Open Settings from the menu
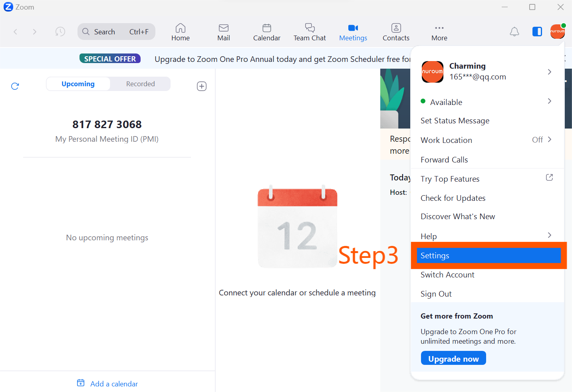 (x=489, y=255)
